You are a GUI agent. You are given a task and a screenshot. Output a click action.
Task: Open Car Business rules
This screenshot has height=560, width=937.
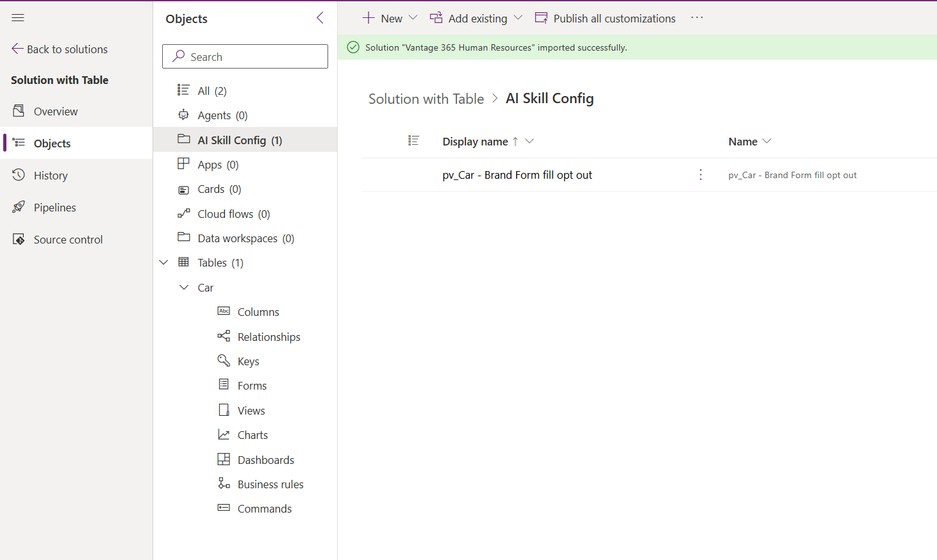(270, 484)
